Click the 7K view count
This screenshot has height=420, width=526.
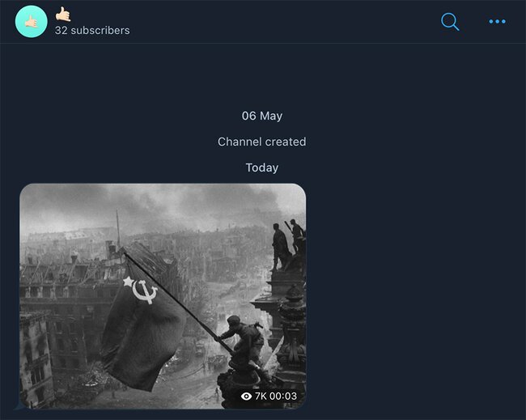[261, 397]
